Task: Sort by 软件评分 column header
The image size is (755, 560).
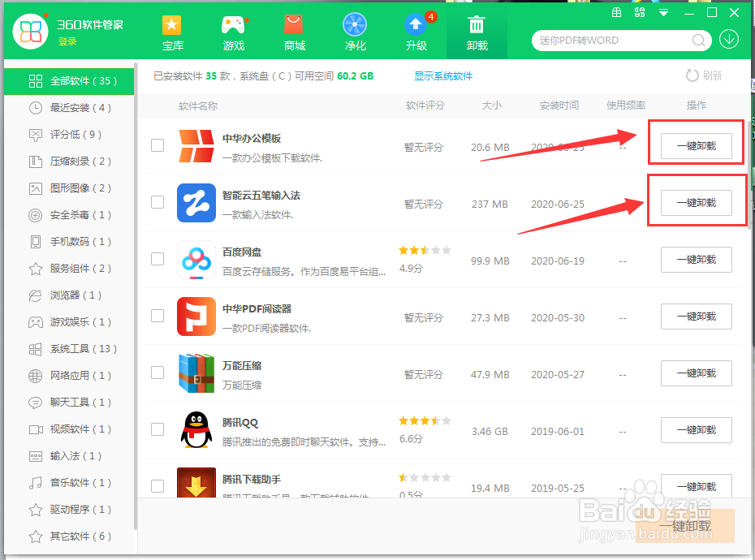Action: (x=425, y=106)
